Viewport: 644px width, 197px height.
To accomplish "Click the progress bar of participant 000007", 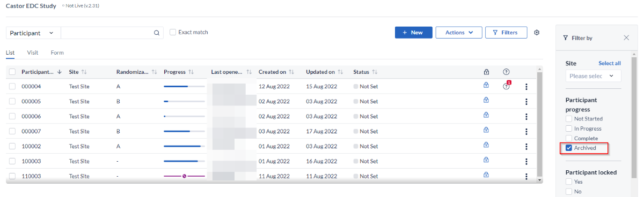I will [x=184, y=131].
